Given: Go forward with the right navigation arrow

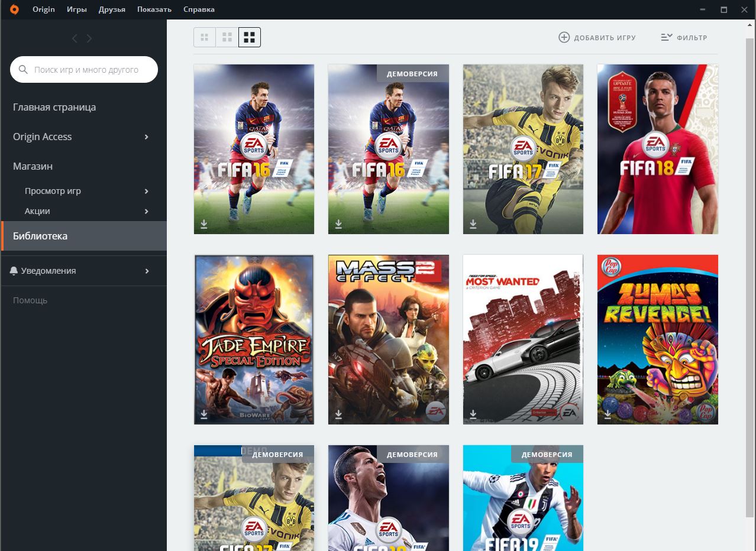Looking at the screenshot, I should coord(89,38).
